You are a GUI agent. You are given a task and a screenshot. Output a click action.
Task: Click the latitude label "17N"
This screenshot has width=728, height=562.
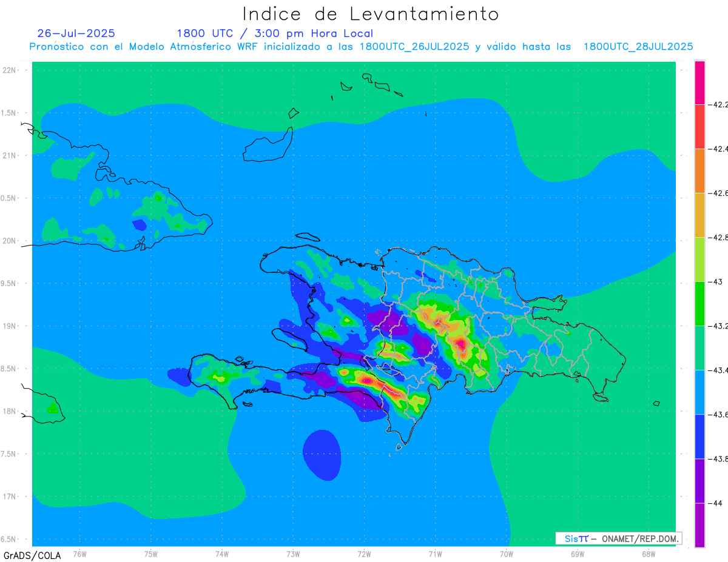click(9, 497)
